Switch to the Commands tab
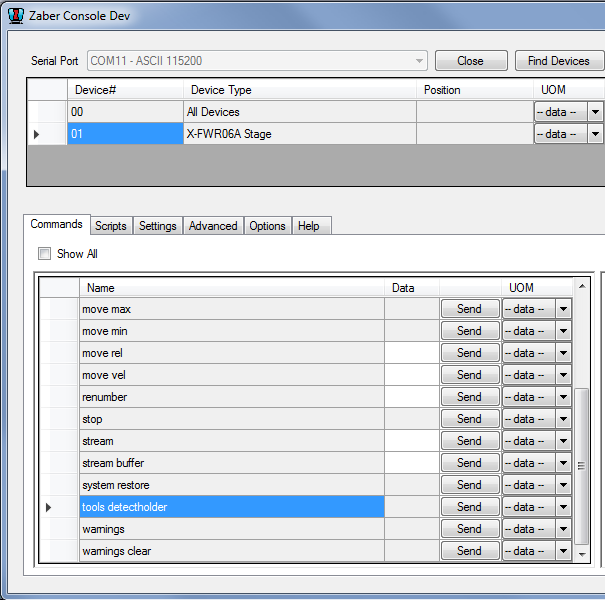The height and width of the screenshot is (600, 605). [56, 224]
